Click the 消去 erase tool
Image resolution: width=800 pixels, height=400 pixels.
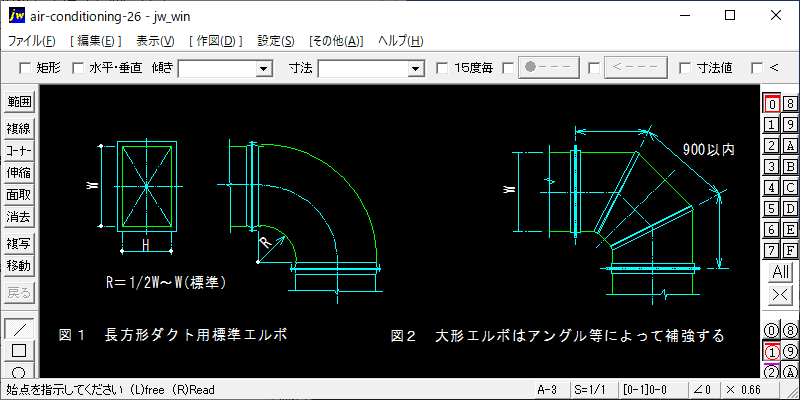(20, 216)
